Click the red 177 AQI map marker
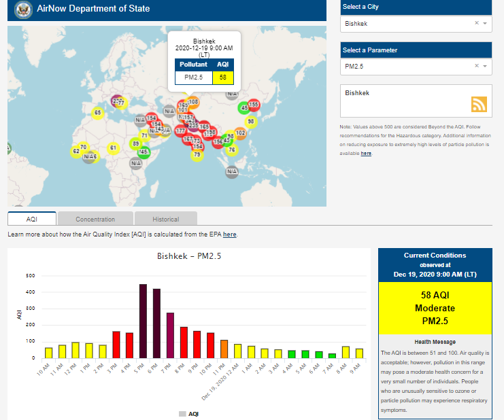The width and height of the screenshot is (504, 420). pos(181,130)
